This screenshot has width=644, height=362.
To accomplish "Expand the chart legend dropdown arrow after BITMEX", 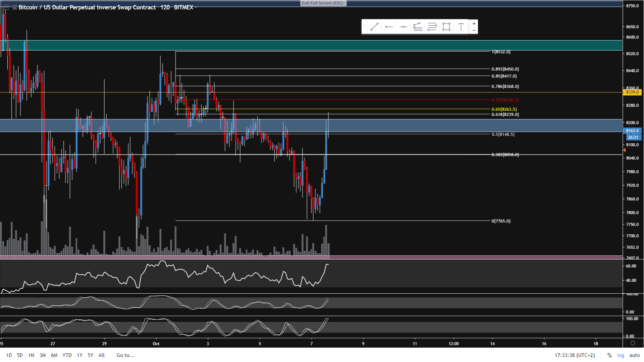I will click(196, 7).
